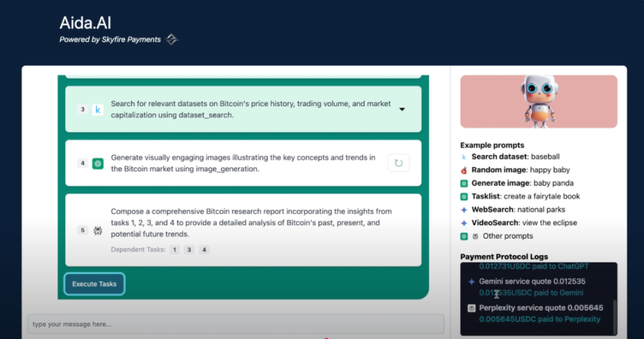Open 'Other prompts' entry
Image resolution: width=644 pixels, height=339 pixels.
tap(508, 236)
